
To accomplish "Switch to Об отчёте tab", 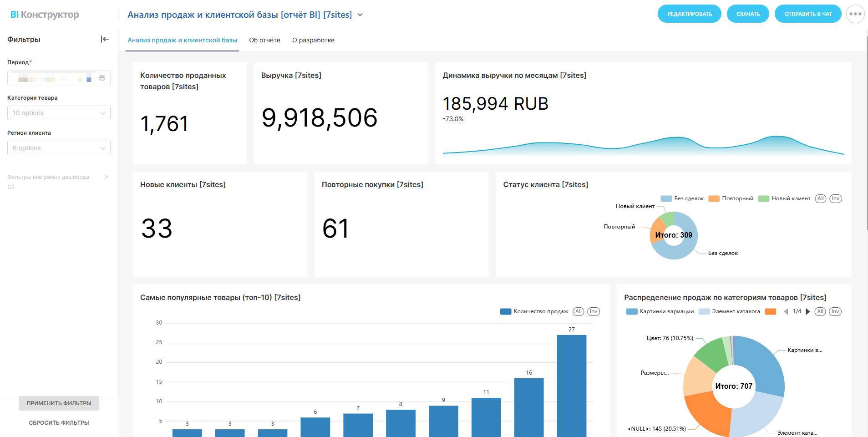I will (x=264, y=40).
